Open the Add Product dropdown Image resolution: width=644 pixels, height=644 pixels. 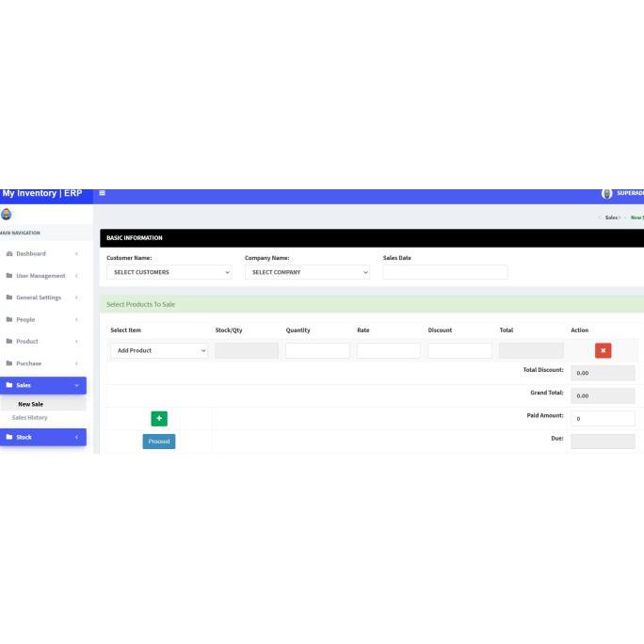158,350
